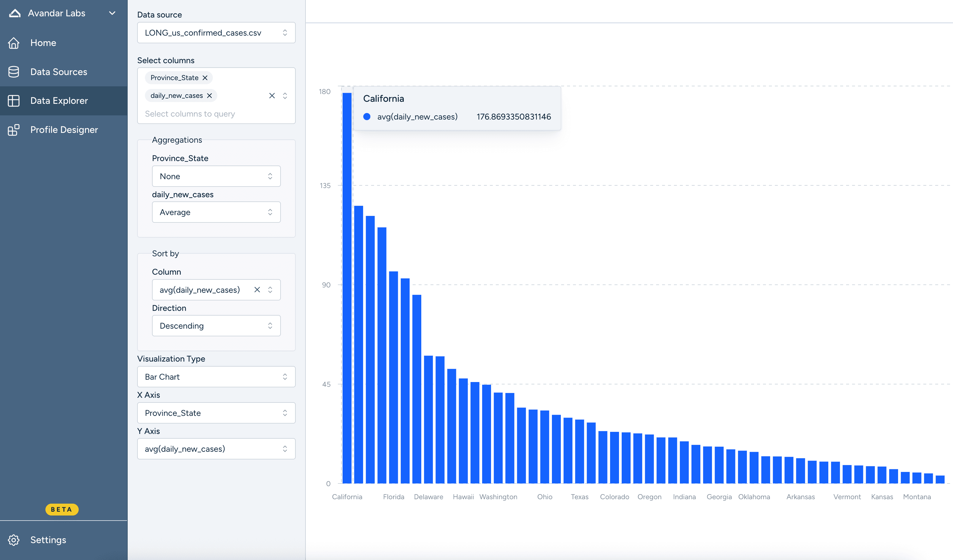Screen dimensions: 953x560
Task: Click the Data Explorer panel icon
Action: pos(14,101)
